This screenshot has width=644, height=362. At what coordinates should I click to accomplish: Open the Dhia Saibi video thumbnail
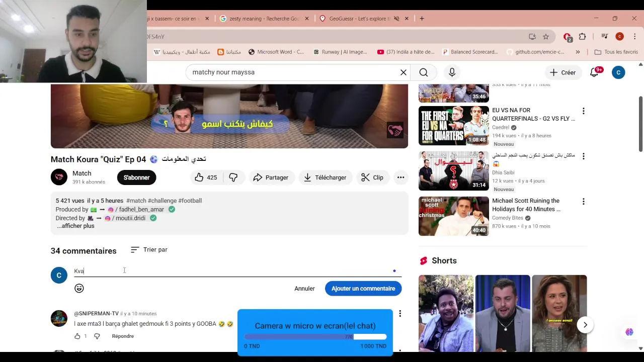(x=454, y=171)
